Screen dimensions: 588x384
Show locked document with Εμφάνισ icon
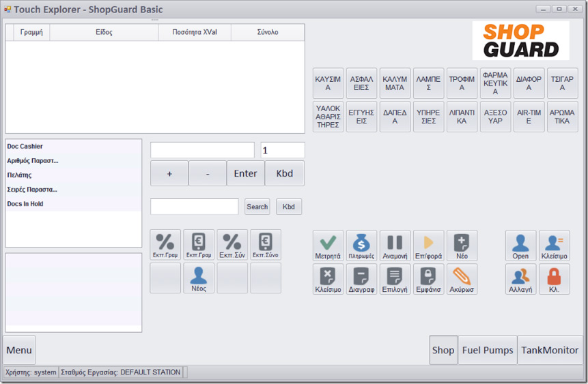click(429, 279)
